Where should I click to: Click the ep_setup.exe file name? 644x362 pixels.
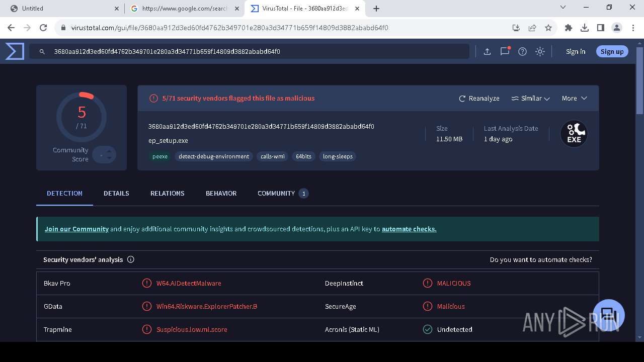click(168, 140)
